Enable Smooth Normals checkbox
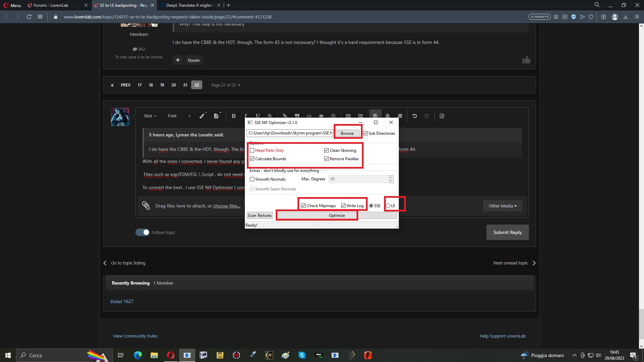Image resolution: width=644 pixels, height=362 pixels. tap(252, 179)
